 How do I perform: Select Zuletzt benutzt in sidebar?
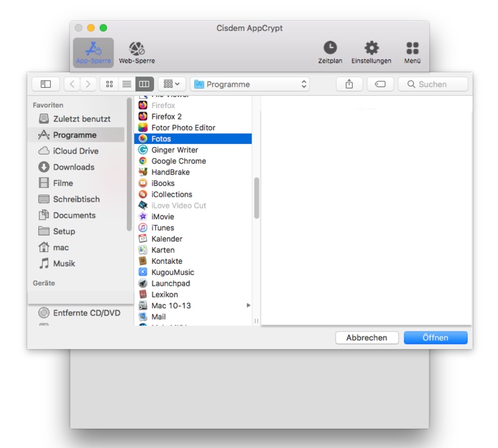pos(76,119)
